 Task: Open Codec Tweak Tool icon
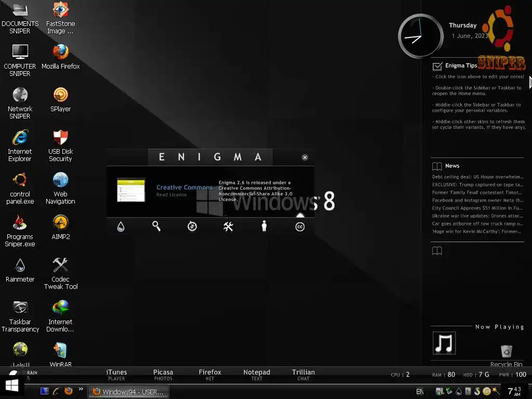pyautogui.click(x=60, y=273)
